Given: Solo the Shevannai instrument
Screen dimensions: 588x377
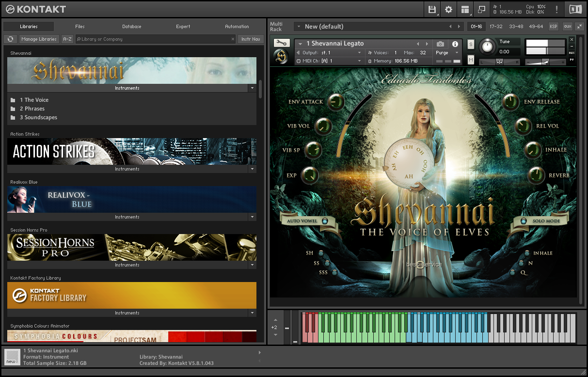Looking at the screenshot, I should (471, 45).
